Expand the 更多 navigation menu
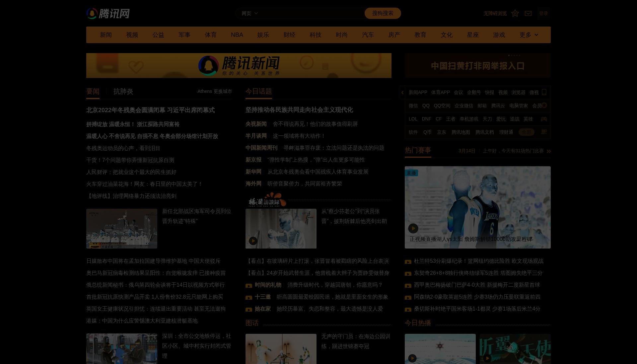 pyautogui.click(x=529, y=35)
